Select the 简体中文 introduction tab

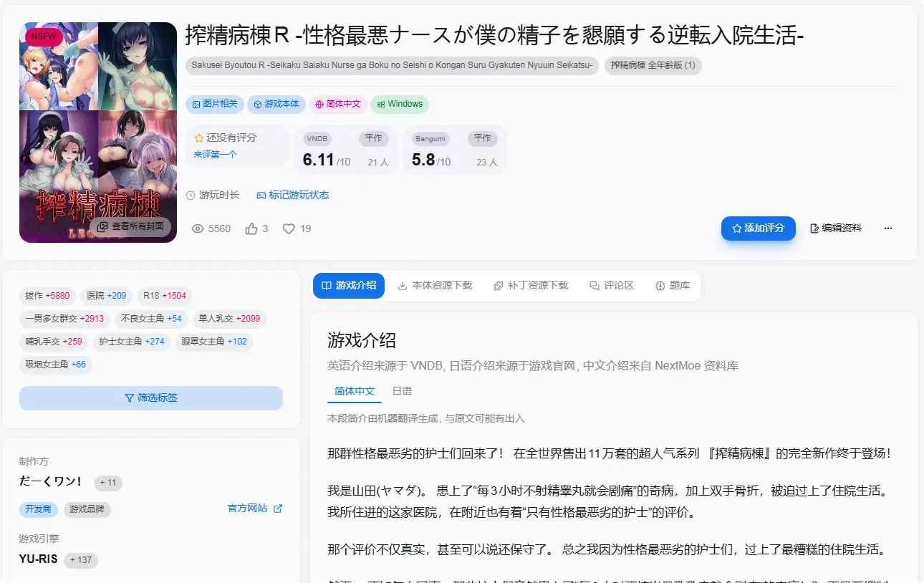coord(355,392)
